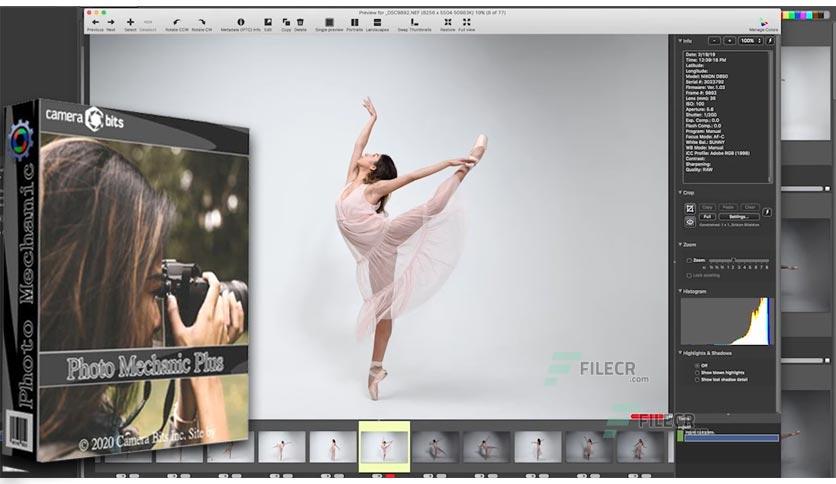Collapse the Histogram section

[x=680, y=291]
